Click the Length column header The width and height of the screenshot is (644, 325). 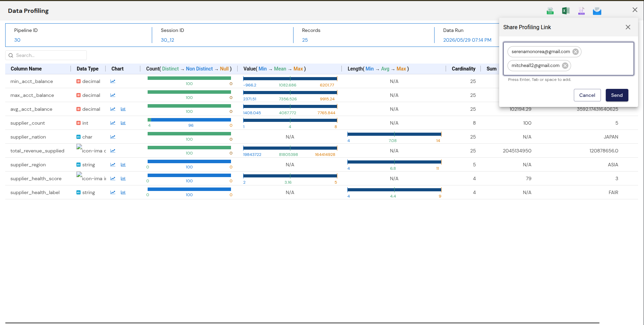[378, 69]
